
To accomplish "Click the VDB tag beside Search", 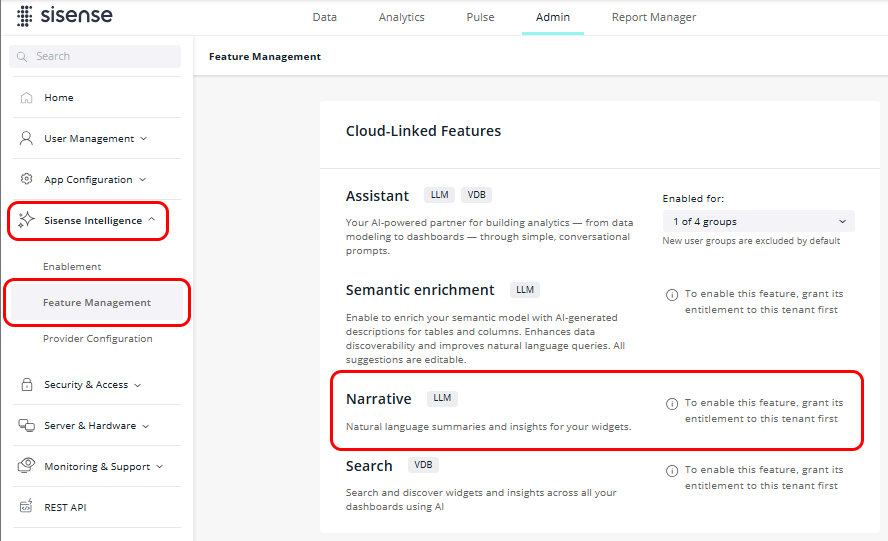I will [x=423, y=465].
